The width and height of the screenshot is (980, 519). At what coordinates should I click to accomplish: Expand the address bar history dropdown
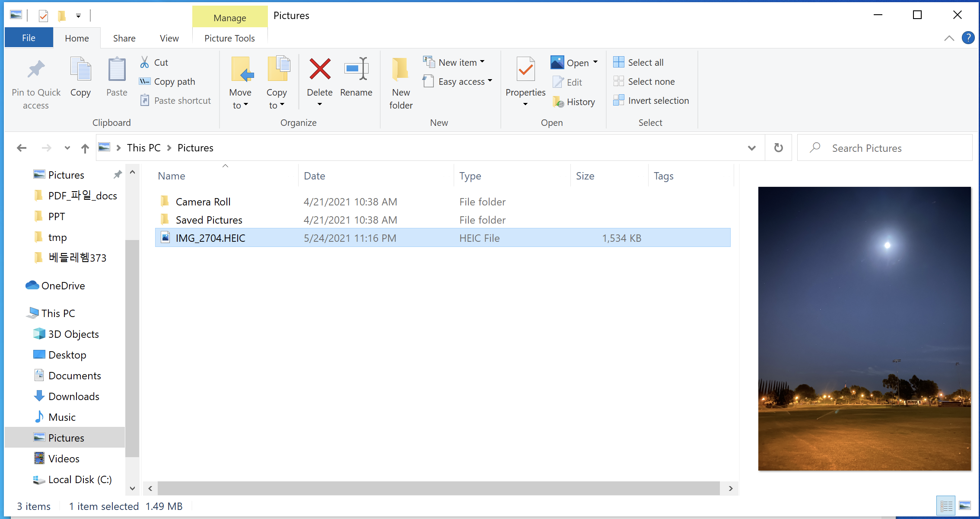point(751,148)
